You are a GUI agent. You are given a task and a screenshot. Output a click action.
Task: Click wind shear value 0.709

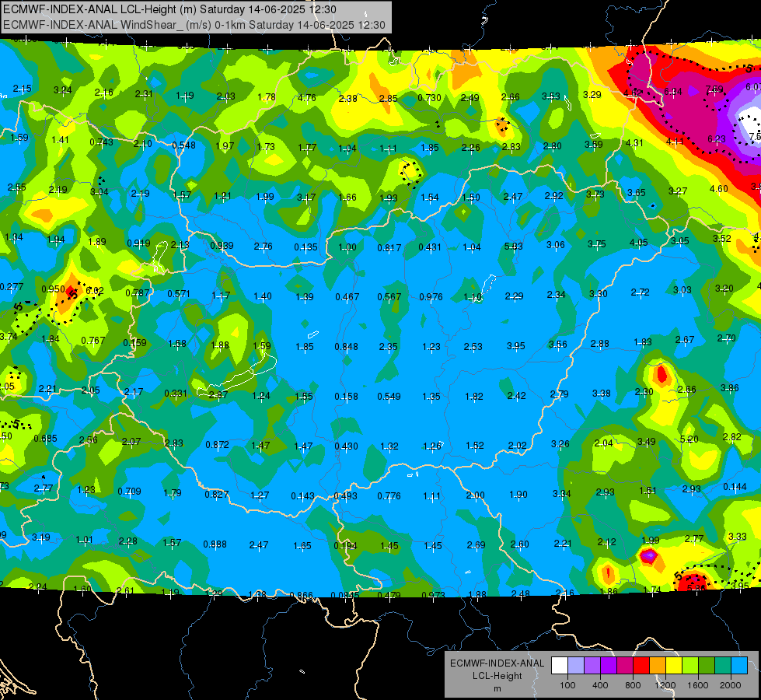130,492
